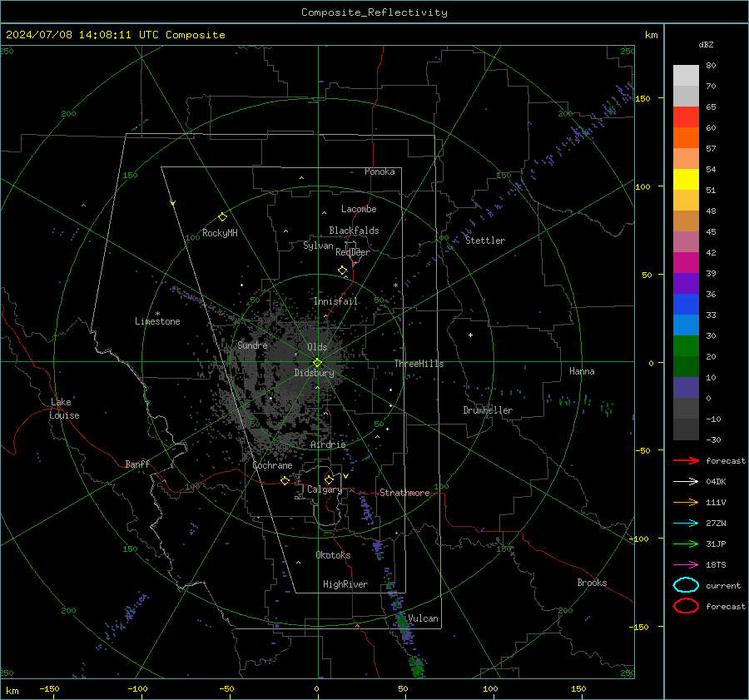Click the yellow diamond marker above Calgary
Image resolution: width=749 pixels, height=700 pixels.
click(x=329, y=479)
